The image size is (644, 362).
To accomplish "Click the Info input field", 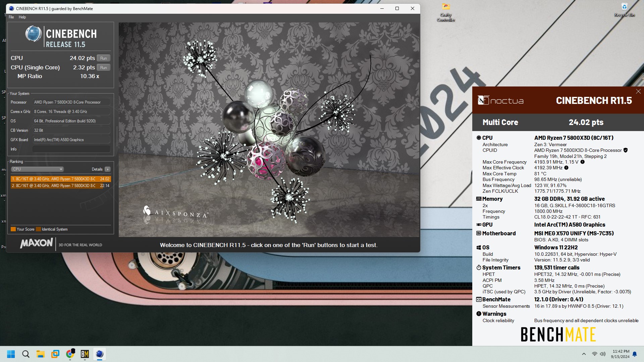I will [71, 149].
